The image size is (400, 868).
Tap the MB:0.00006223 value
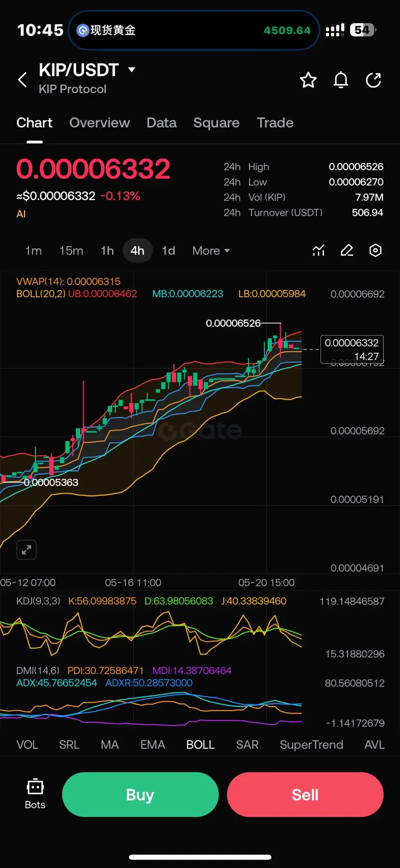pyautogui.click(x=187, y=294)
